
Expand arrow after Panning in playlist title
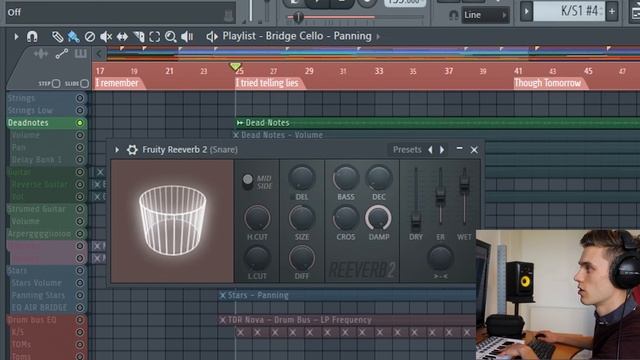tap(378, 37)
